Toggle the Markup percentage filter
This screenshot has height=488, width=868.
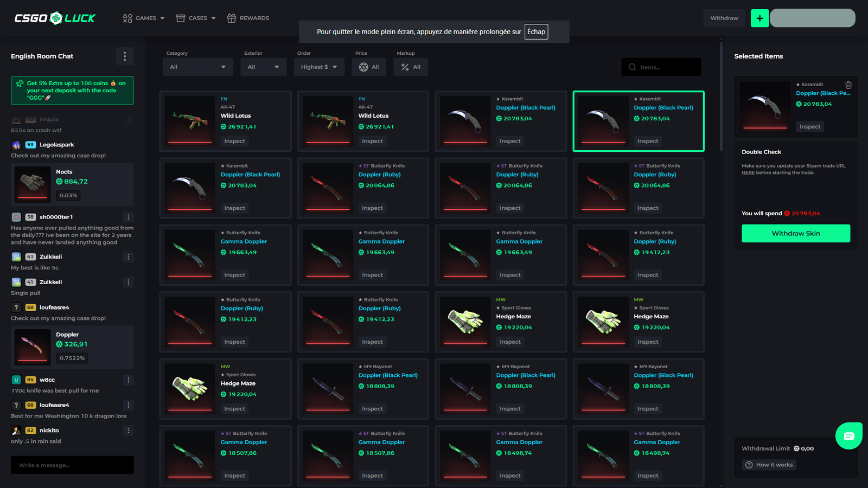(x=410, y=67)
